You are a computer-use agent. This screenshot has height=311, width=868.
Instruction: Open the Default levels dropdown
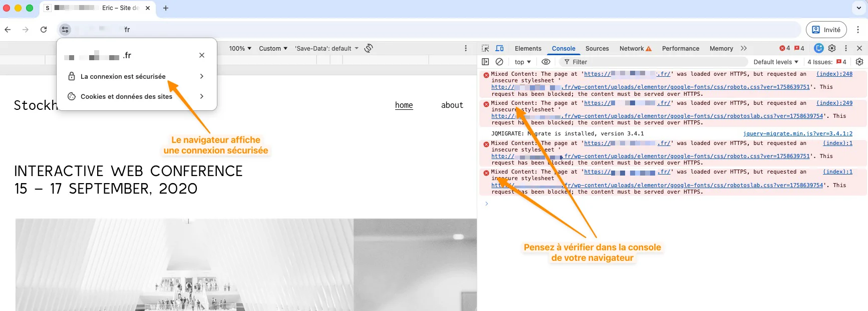(x=775, y=62)
